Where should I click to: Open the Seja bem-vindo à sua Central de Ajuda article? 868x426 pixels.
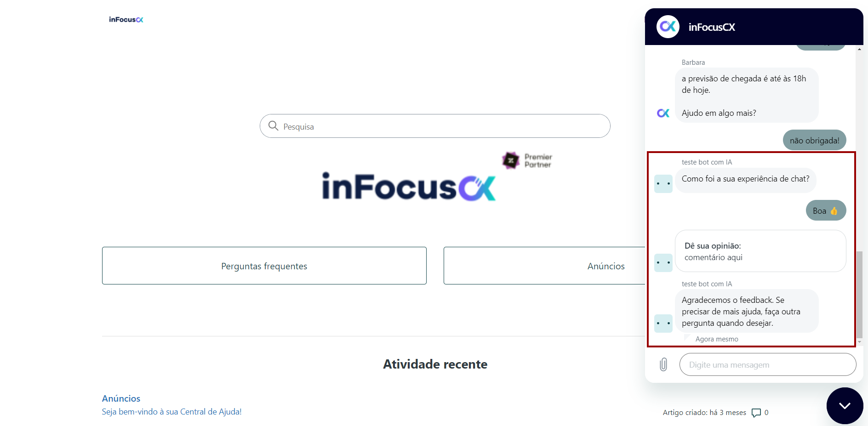click(171, 412)
